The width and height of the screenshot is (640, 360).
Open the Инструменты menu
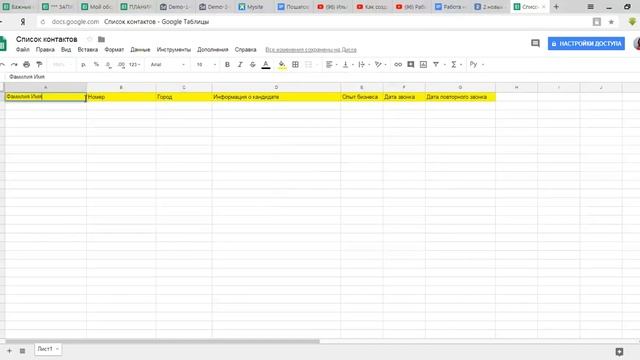click(x=173, y=49)
